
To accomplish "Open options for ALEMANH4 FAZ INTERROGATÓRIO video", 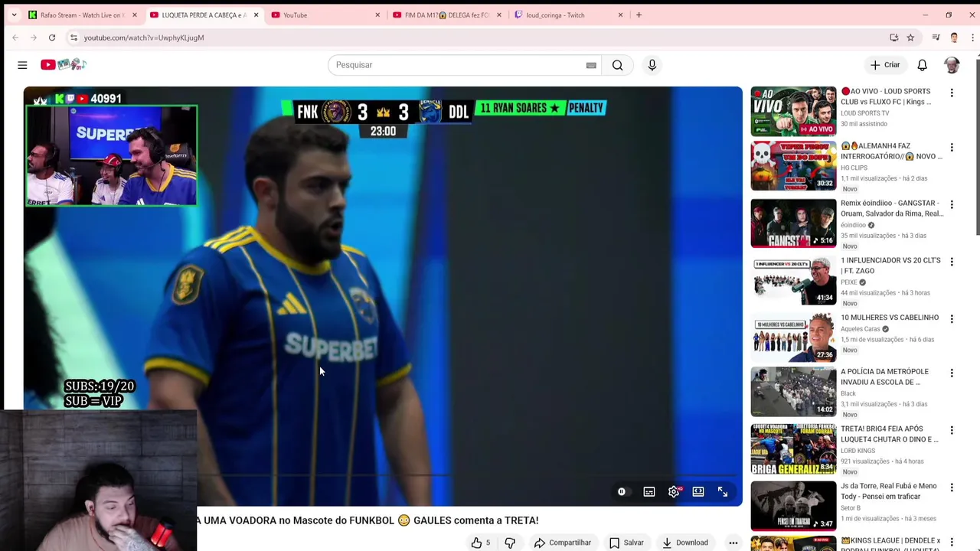I will click(952, 147).
